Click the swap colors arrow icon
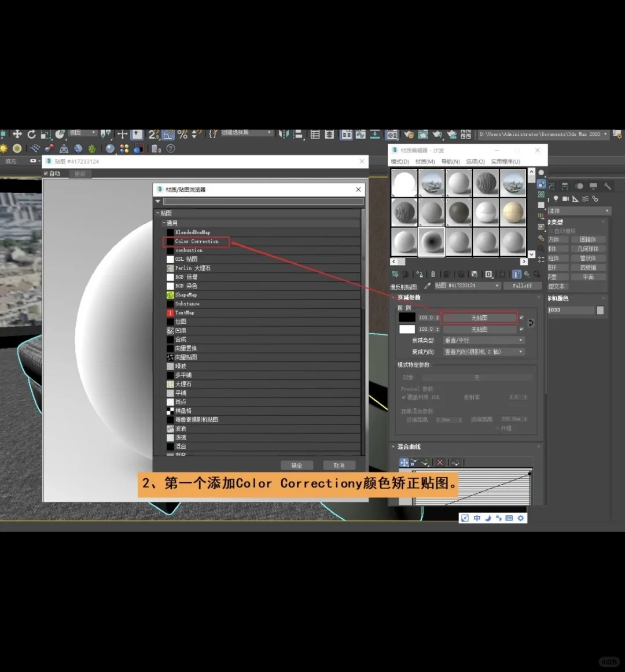Screen dimensions: 625x672 click(531, 323)
